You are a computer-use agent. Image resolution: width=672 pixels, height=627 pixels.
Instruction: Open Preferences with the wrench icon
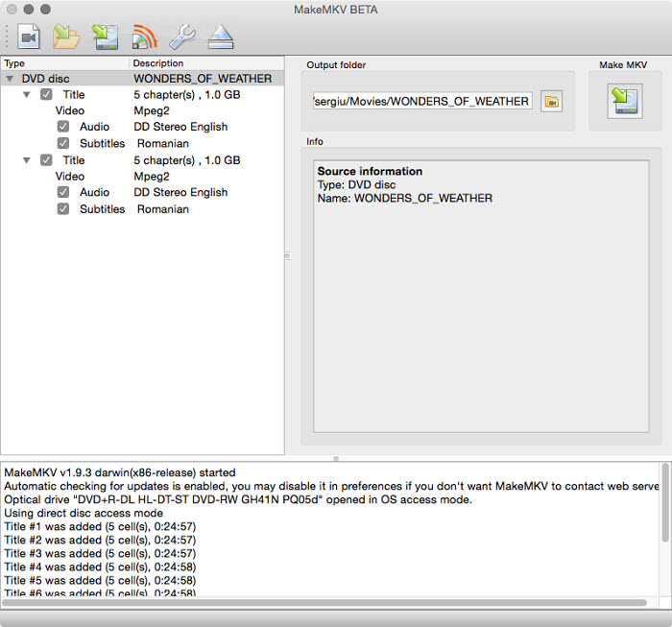pyautogui.click(x=182, y=36)
